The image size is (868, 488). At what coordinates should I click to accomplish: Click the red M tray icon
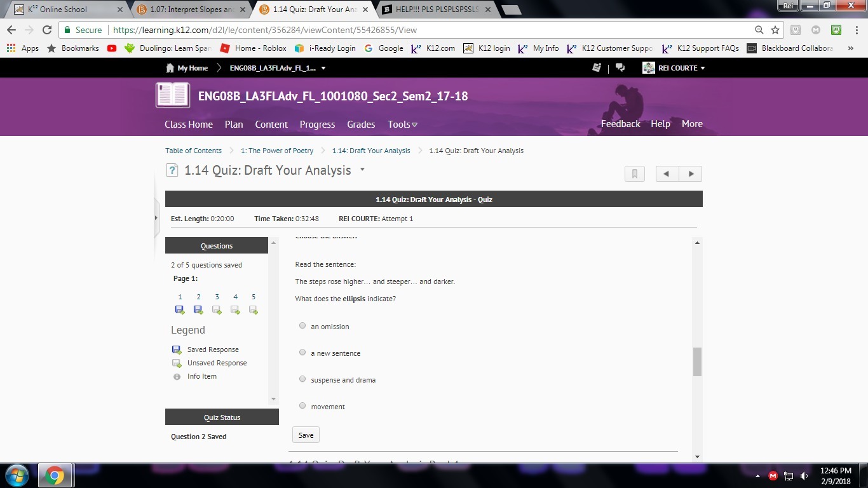click(x=773, y=476)
